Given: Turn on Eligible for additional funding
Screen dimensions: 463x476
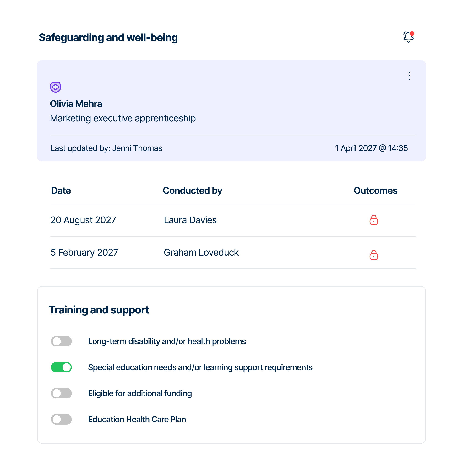Looking at the screenshot, I should coord(61,393).
